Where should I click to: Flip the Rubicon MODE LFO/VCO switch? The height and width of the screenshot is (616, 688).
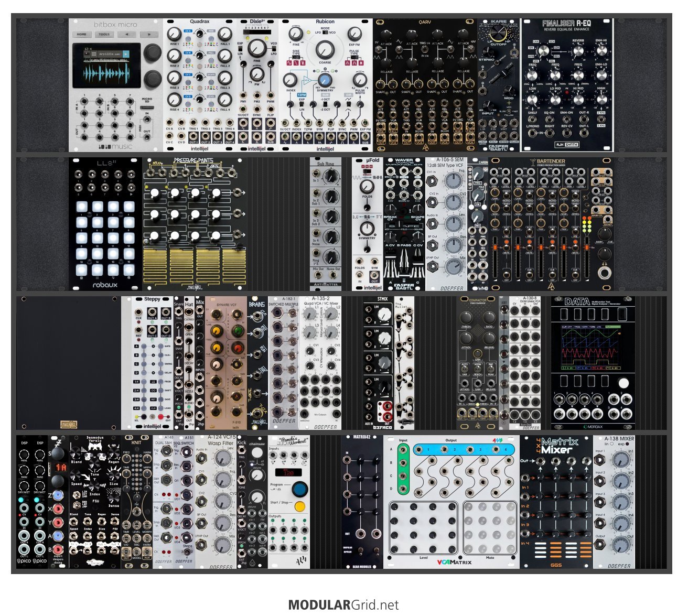pos(325,33)
